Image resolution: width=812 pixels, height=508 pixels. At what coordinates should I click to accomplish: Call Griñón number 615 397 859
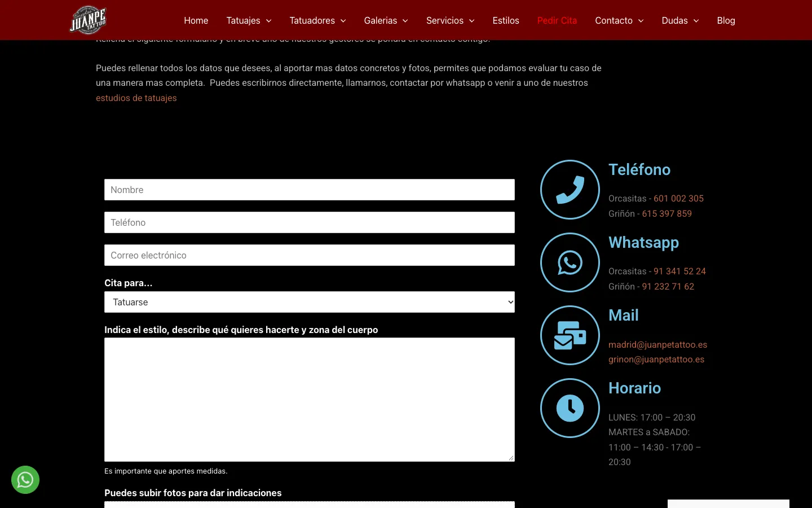click(667, 214)
